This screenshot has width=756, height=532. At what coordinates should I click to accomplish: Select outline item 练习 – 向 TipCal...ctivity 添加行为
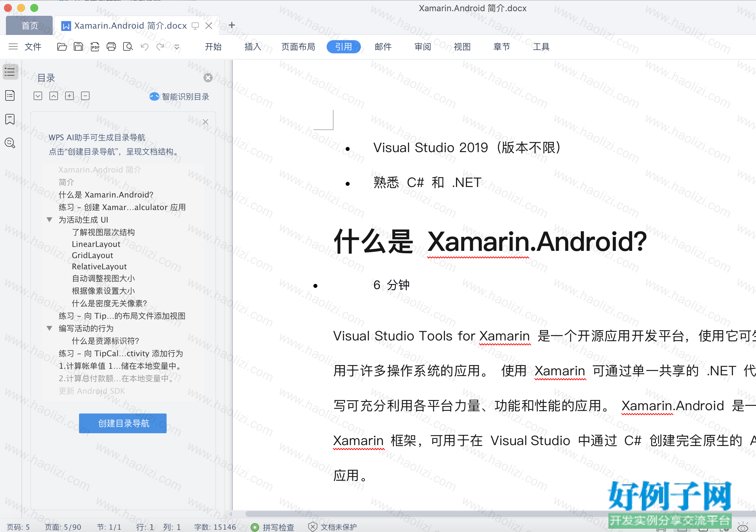(x=121, y=354)
